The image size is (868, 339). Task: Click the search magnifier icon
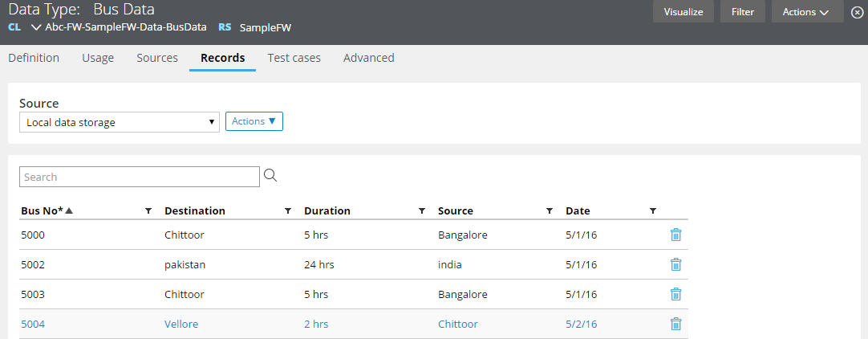point(270,176)
